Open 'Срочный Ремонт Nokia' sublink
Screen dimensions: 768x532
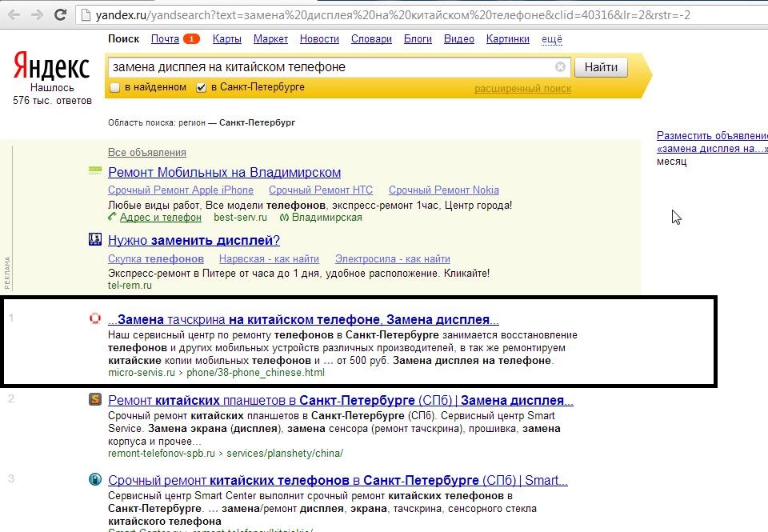pyautogui.click(x=444, y=190)
